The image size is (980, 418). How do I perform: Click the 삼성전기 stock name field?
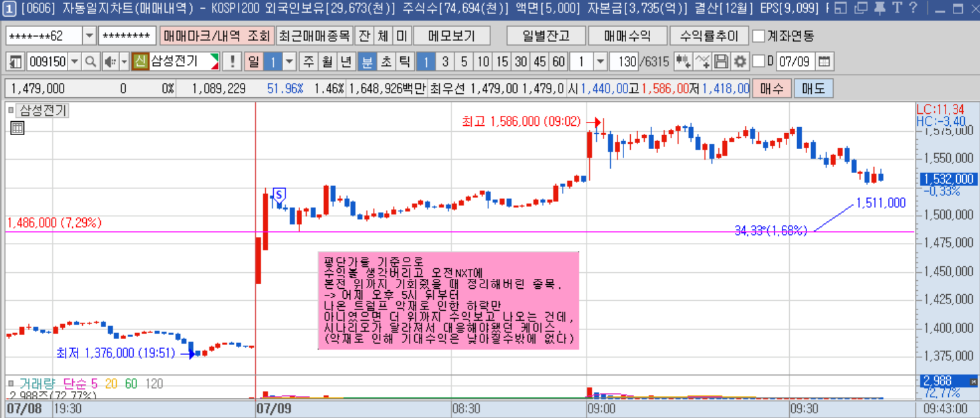click(184, 62)
